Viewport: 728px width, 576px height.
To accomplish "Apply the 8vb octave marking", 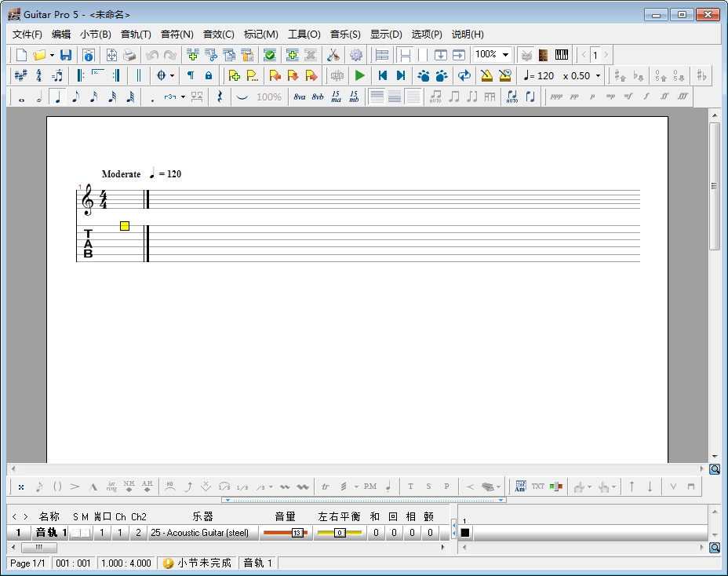I will click(x=318, y=97).
